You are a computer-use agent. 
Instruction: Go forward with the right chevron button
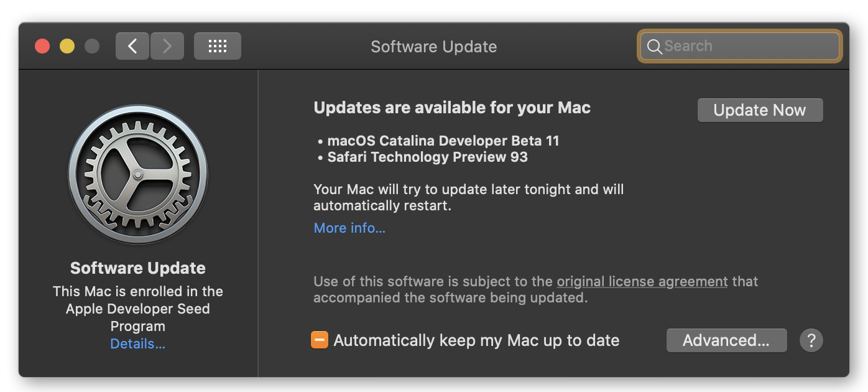click(x=167, y=46)
